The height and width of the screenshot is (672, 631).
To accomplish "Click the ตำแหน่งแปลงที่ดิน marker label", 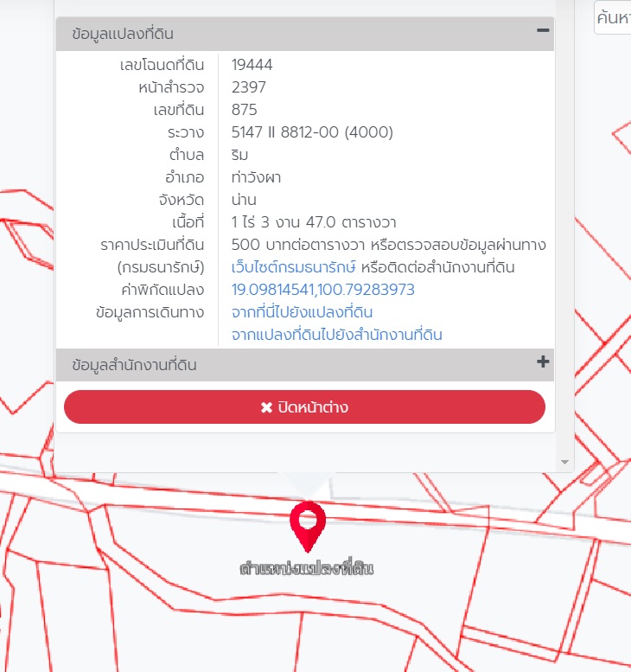I will click(x=307, y=568).
